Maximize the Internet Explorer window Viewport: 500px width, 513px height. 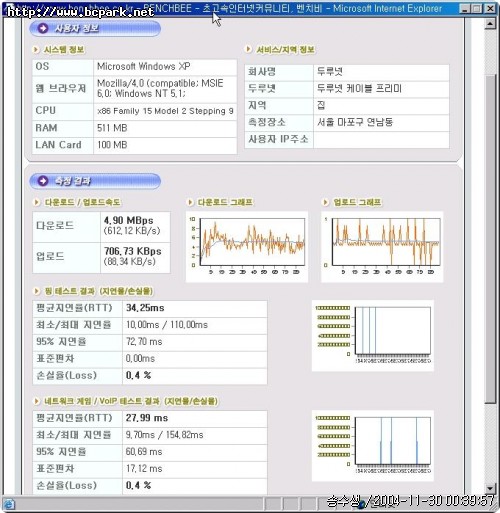click(477, 9)
